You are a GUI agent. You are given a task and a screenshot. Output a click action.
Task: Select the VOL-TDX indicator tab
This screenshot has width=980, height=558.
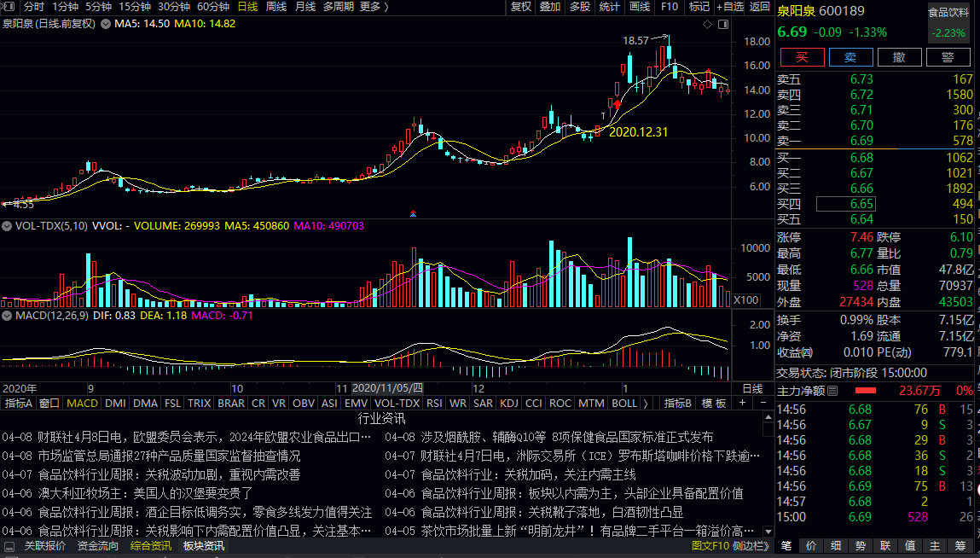(x=397, y=404)
